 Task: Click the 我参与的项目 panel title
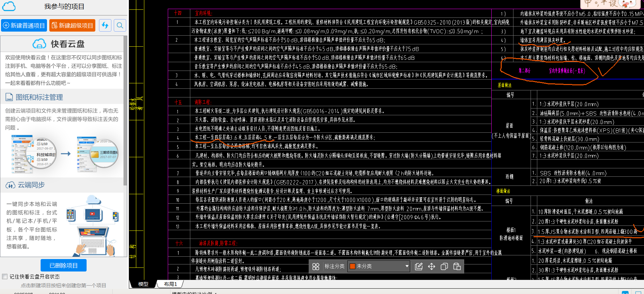(x=64, y=6)
